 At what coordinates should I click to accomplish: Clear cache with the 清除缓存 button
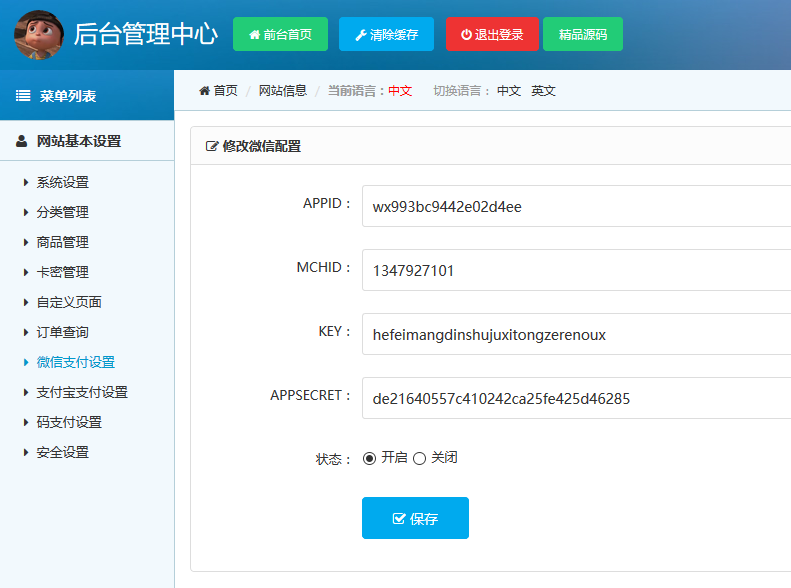pyautogui.click(x=386, y=34)
